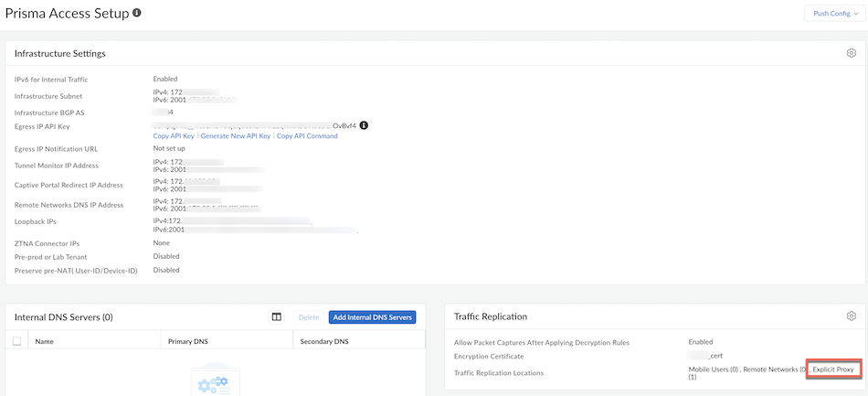868x396 pixels.
Task: Click Explicit Proxy replication location
Action: 832,369
